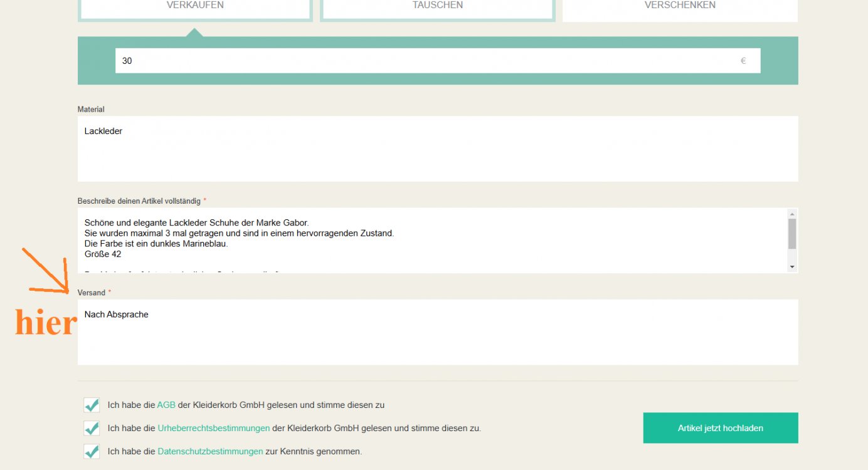Open the VERSCHENKEN tab
868x470 pixels.
[680, 8]
